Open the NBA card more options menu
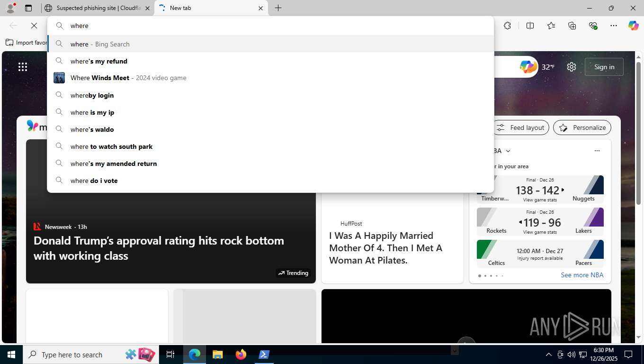The height and width of the screenshot is (364, 644). point(597,151)
